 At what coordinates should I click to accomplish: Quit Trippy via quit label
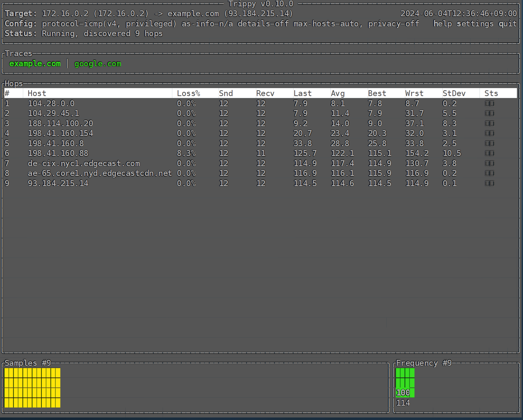pyautogui.click(x=507, y=24)
